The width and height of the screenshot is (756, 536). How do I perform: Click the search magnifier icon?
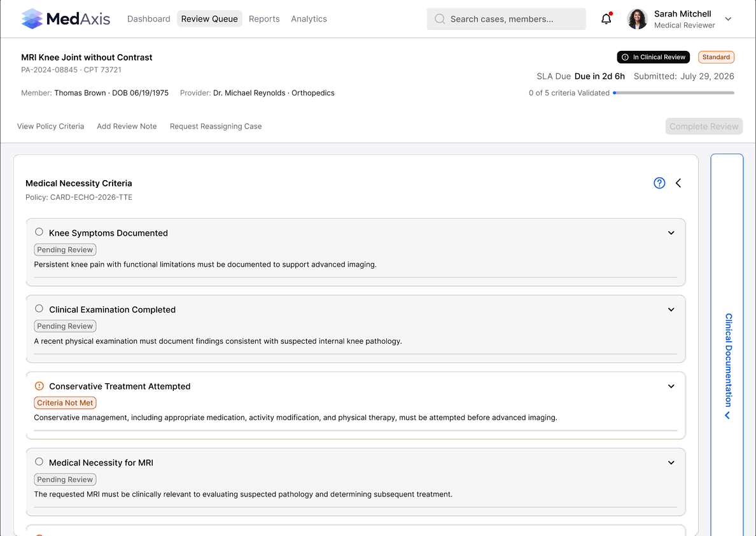439,19
